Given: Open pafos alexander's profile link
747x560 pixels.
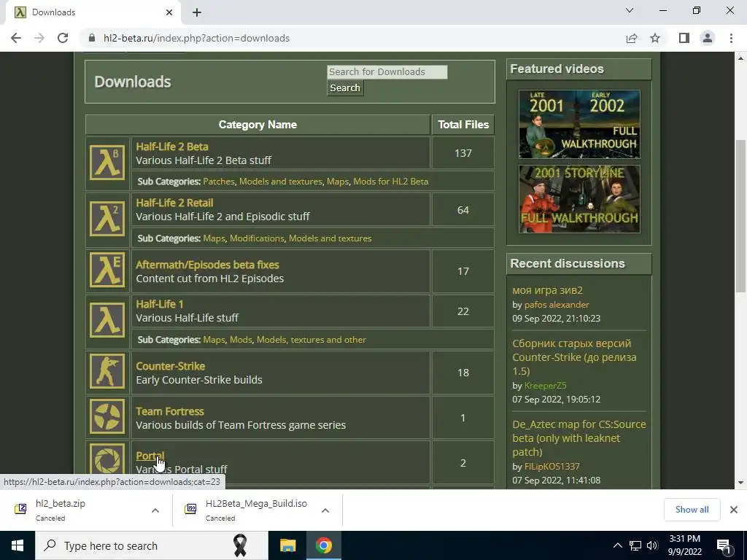Looking at the screenshot, I should 557,305.
